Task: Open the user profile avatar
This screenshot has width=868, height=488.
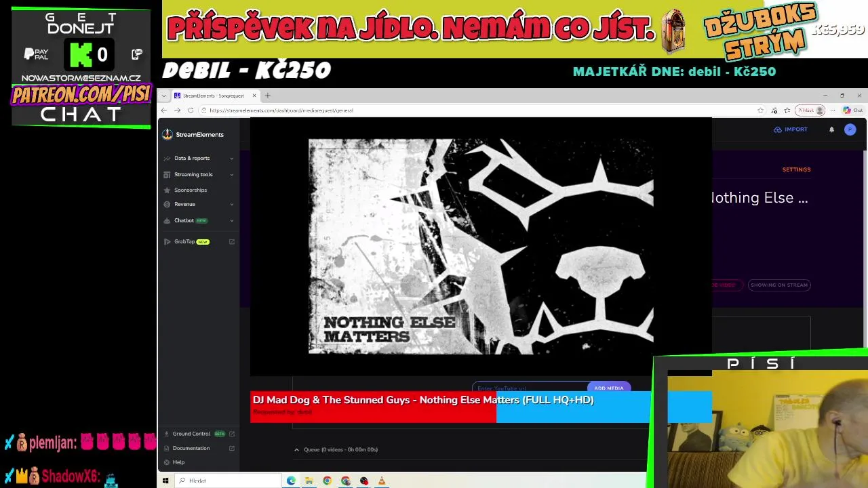Action: tap(850, 129)
